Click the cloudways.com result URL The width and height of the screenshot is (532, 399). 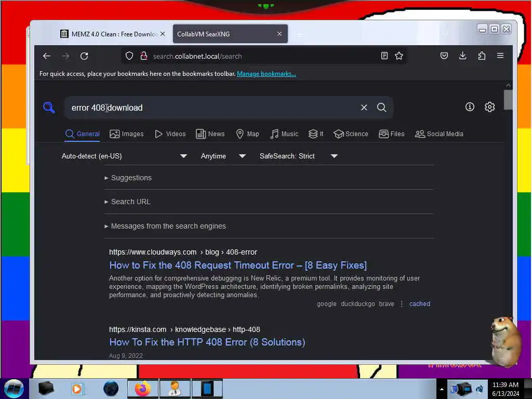tap(183, 252)
